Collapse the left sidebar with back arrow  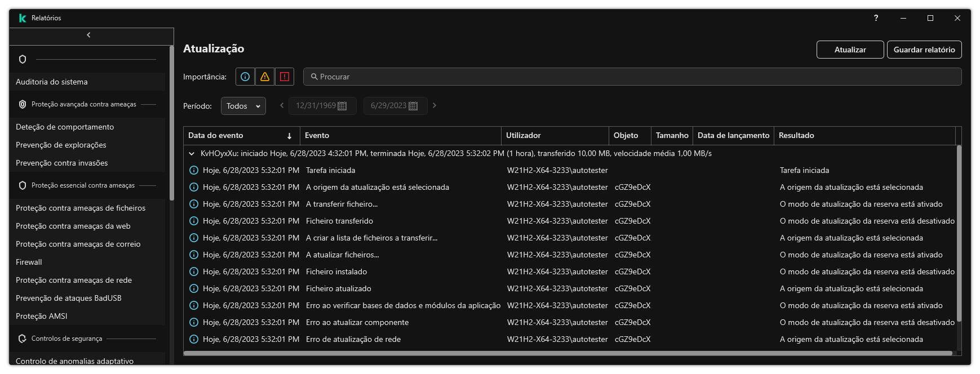88,35
